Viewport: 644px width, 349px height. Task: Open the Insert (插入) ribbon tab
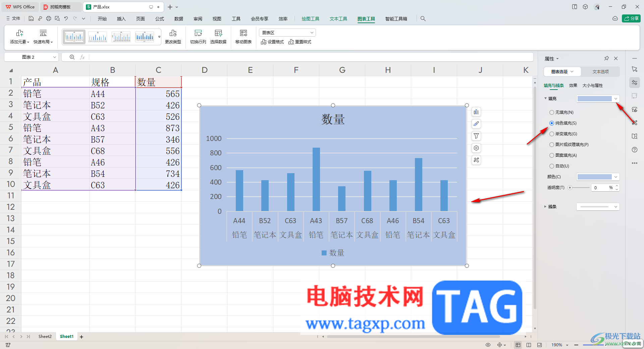121,19
